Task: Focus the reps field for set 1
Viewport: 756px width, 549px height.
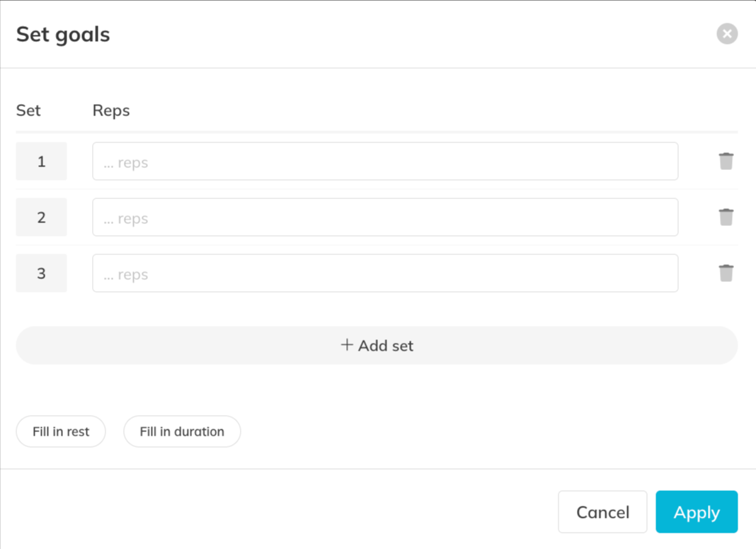Action: [x=385, y=162]
